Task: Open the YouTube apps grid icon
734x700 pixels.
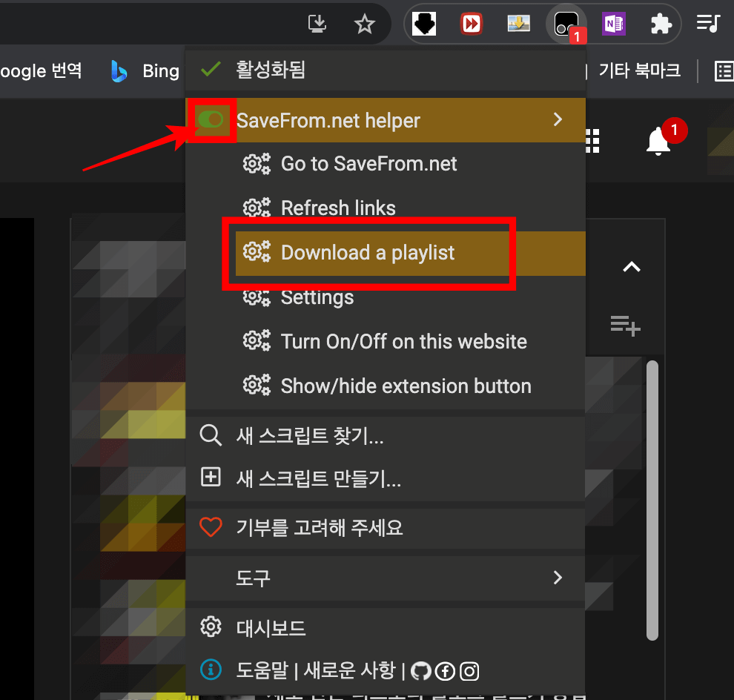Action: (592, 141)
